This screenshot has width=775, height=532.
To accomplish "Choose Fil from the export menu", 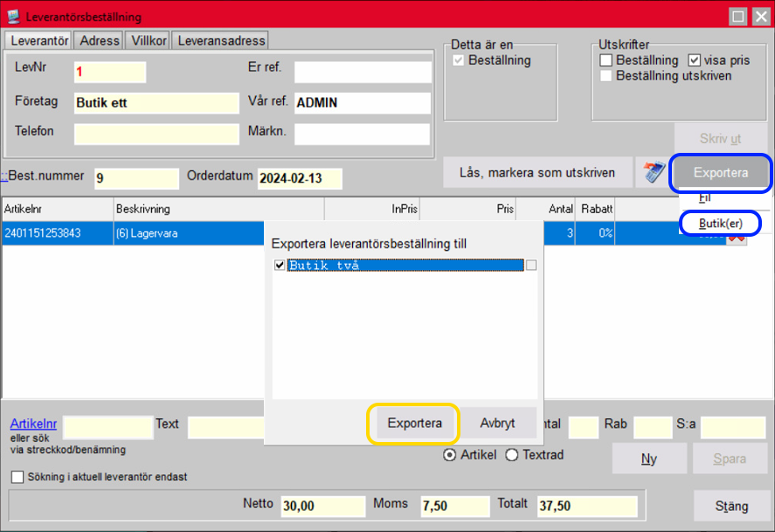I will tap(704, 198).
